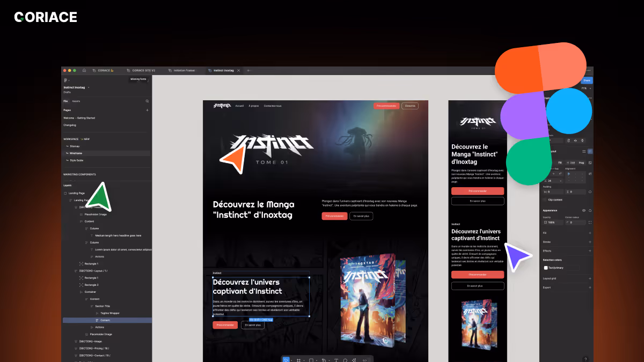The height and width of the screenshot is (362, 644).
Task: Click the Tagline Wrapper layer icon
Action: click(x=97, y=313)
